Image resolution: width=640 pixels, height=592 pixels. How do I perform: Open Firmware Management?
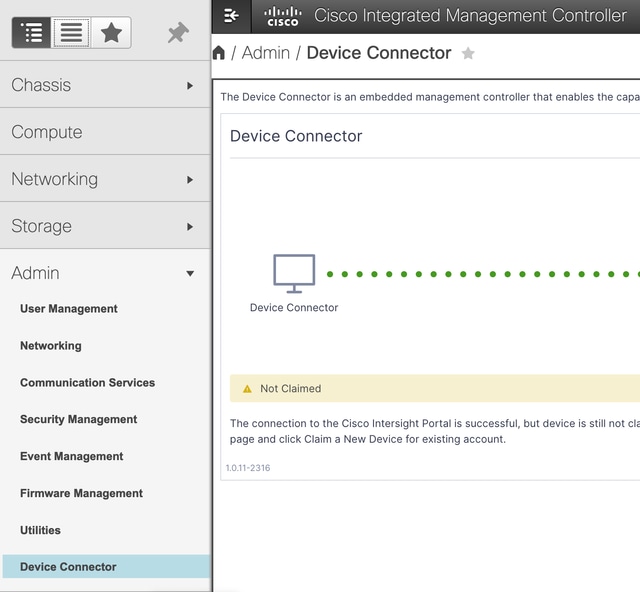click(82, 493)
